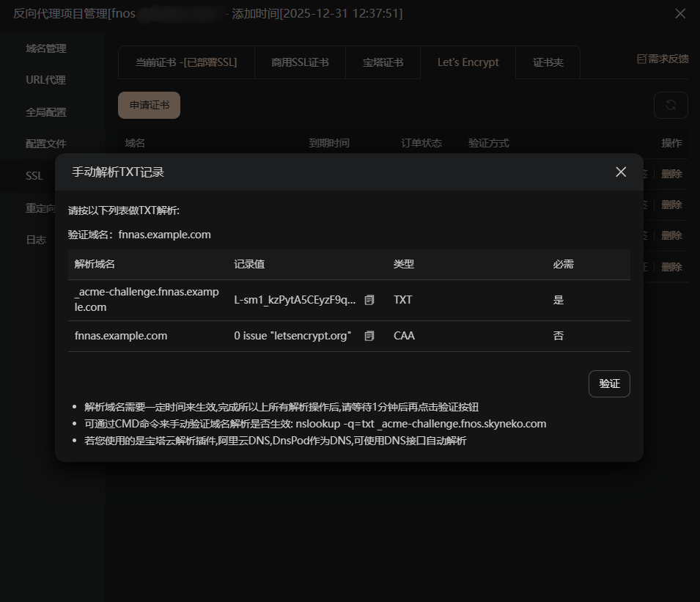
Task: Copy the CAA record value
Action: pyautogui.click(x=369, y=336)
